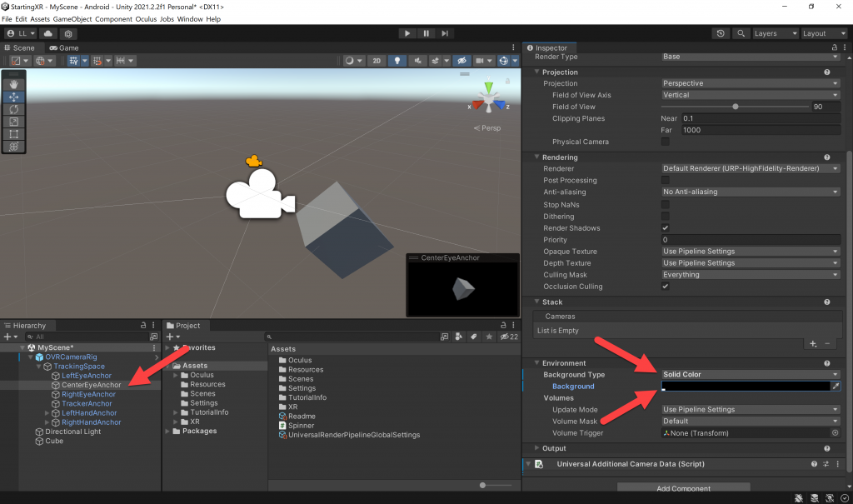
Task: Open the global search magnifier
Action: pos(741,33)
